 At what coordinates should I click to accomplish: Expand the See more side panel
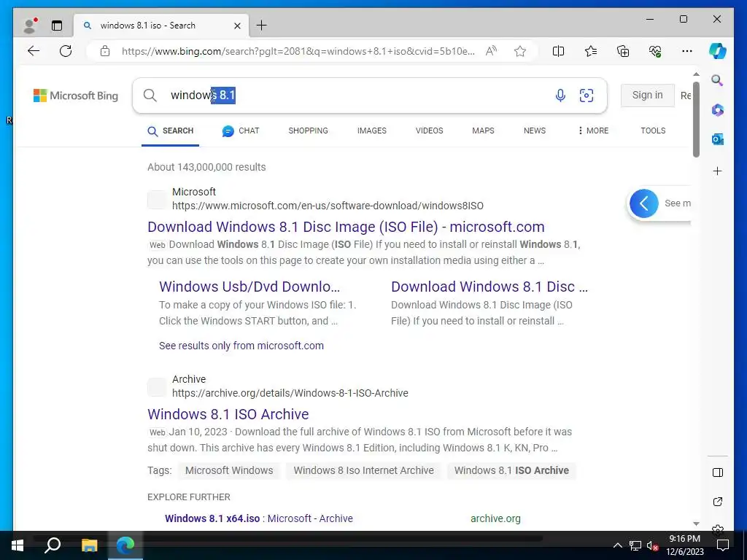pyautogui.click(x=644, y=203)
